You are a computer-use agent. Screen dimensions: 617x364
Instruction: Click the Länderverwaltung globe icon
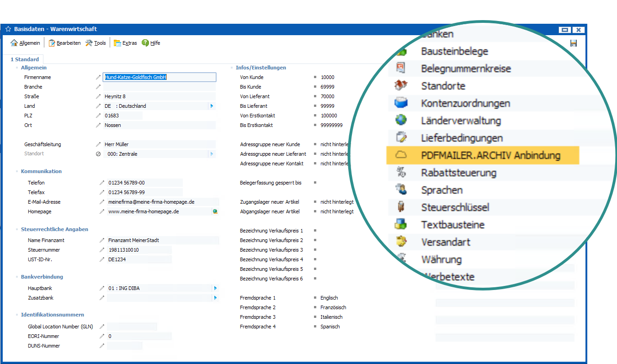401,121
